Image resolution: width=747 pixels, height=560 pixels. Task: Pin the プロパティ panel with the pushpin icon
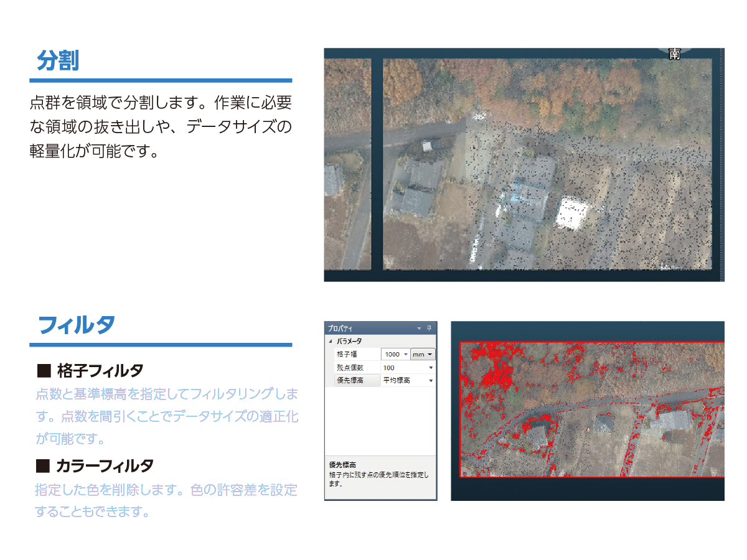point(429,328)
